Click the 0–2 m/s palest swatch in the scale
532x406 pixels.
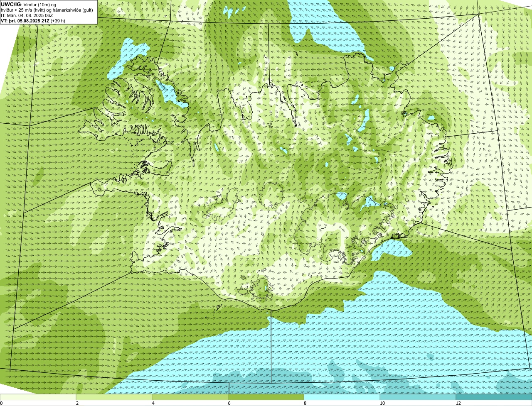(x=38, y=397)
